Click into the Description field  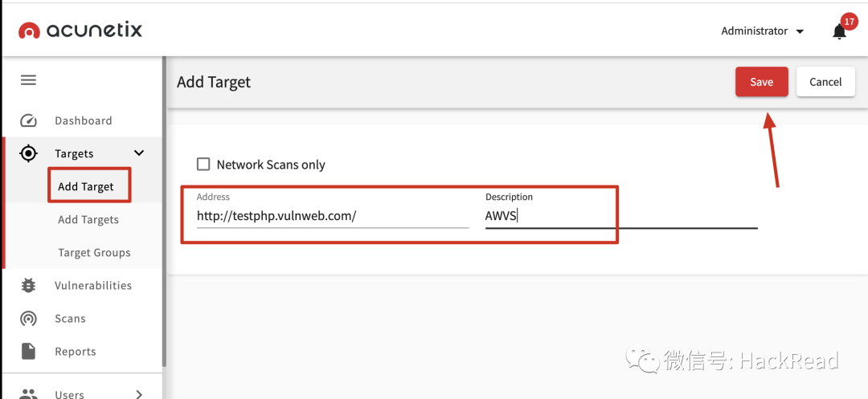click(x=620, y=216)
